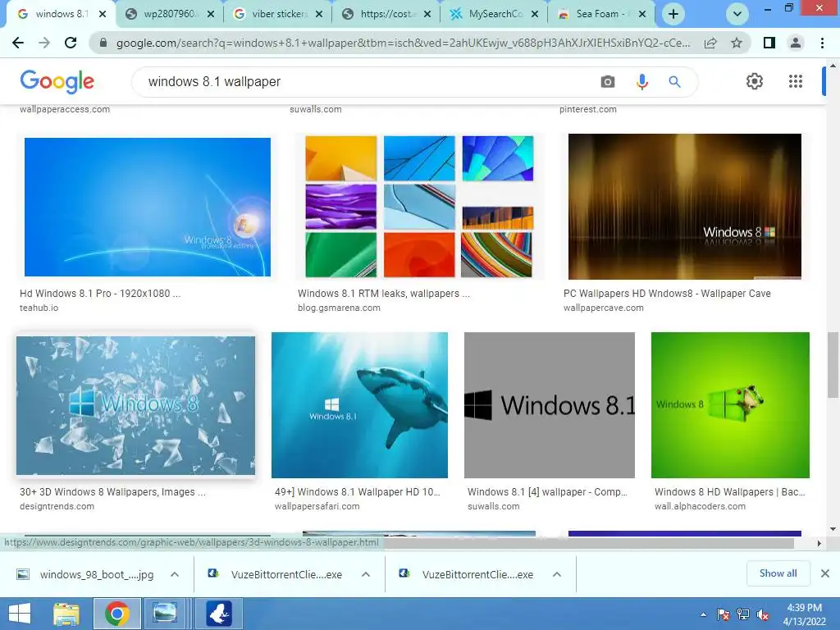
Task: Click the padlock site info icon
Action: pos(103,43)
